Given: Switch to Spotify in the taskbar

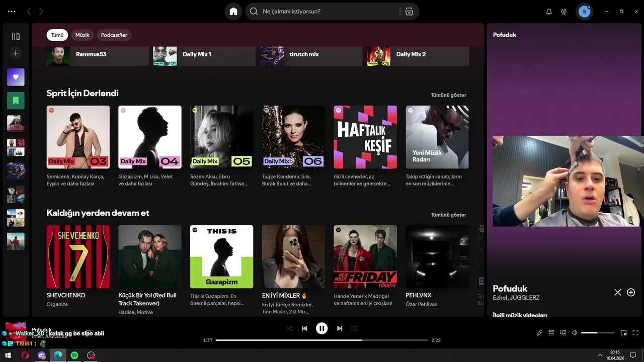Looking at the screenshot, I should (x=74, y=355).
